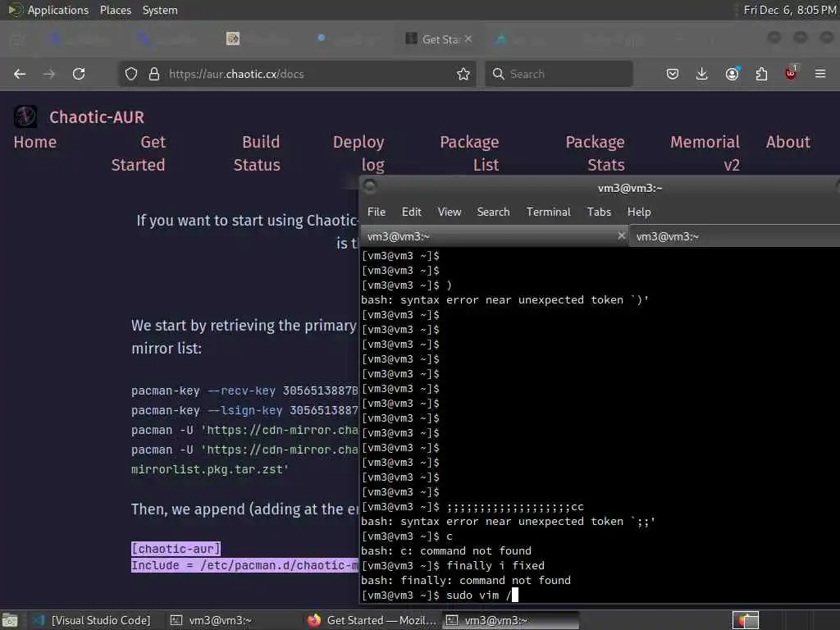840x630 pixels.
Task: Open the Terminal menu in terminal menubar
Action: point(548,212)
